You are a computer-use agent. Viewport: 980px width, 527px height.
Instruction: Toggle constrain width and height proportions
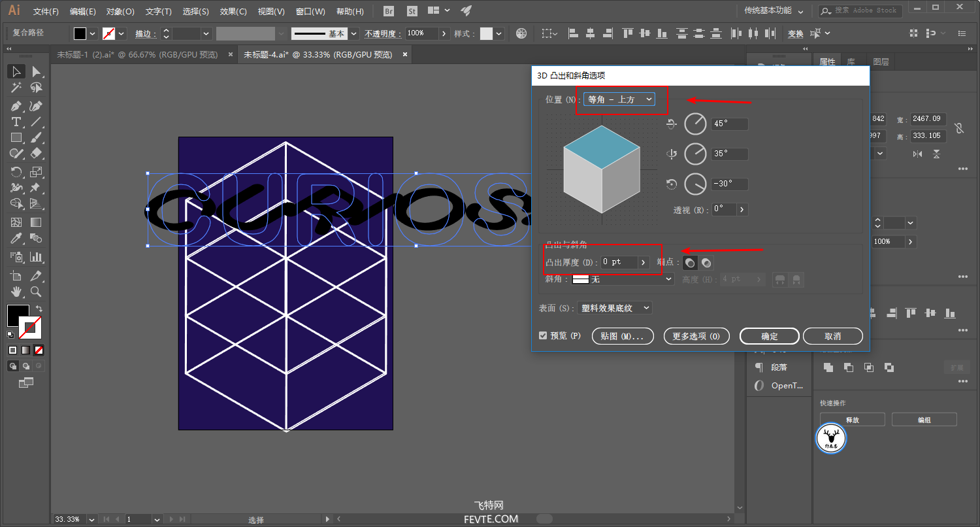[x=958, y=128]
